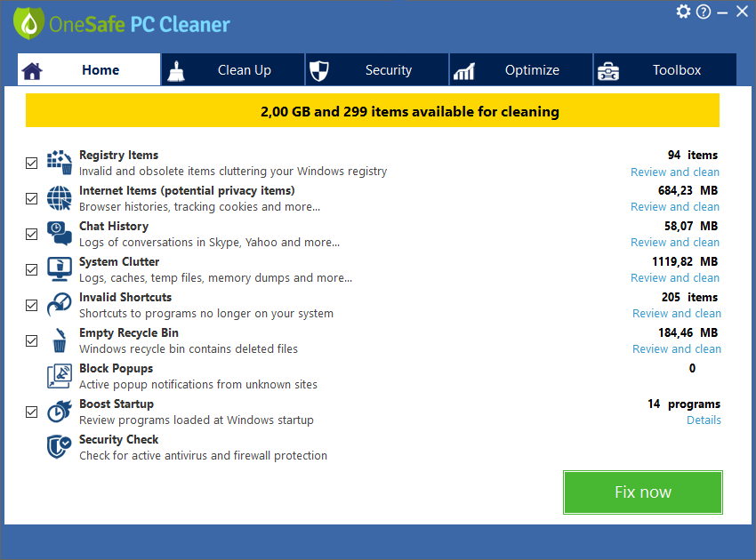Go to the Security tab
The height and width of the screenshot is (560, 756).
click(x=377, y=70)
